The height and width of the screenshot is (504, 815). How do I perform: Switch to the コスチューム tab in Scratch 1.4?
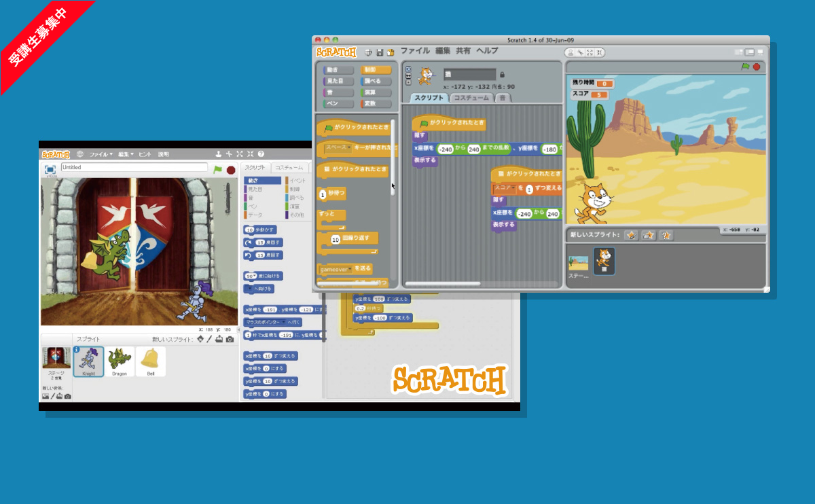[471, 98]
